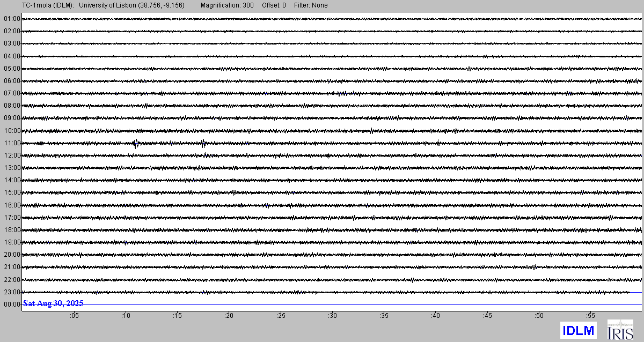644x342 pixels.
Task: Select the 11:00 hour label
Action: point(11,143)
